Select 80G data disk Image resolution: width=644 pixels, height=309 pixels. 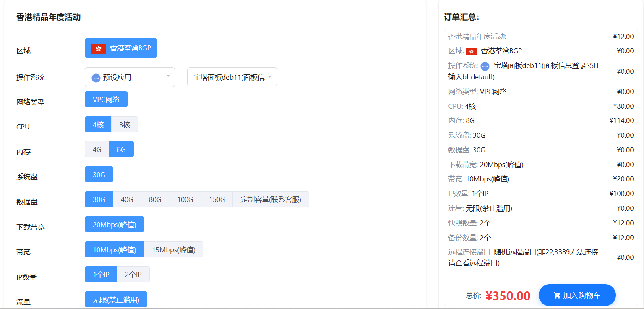[x=155, y=199]
